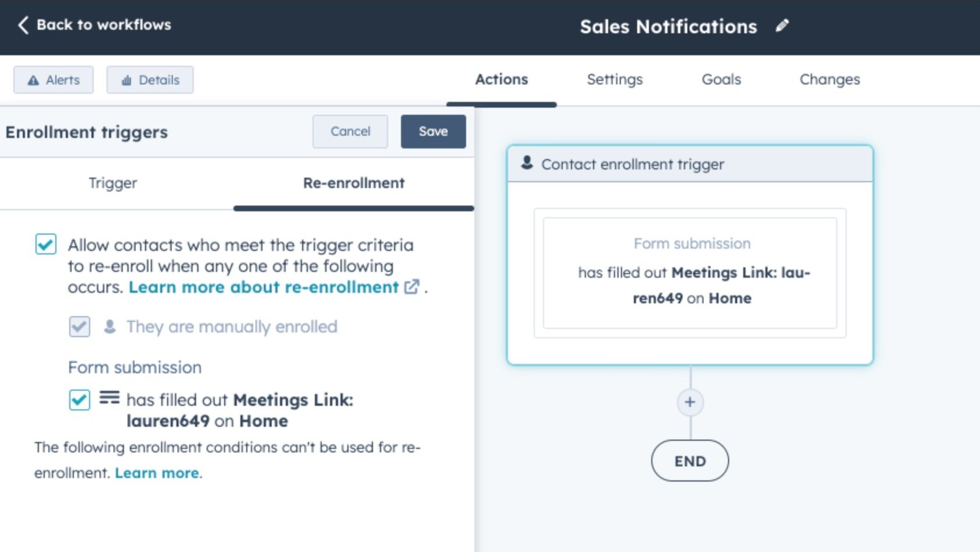
Task: Cancel editing enrollment triggers
Action: point(350,132)
